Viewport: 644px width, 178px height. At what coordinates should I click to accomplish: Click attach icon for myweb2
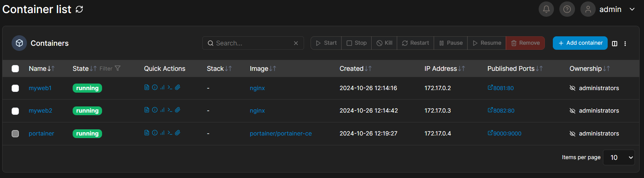pos(178,110)
